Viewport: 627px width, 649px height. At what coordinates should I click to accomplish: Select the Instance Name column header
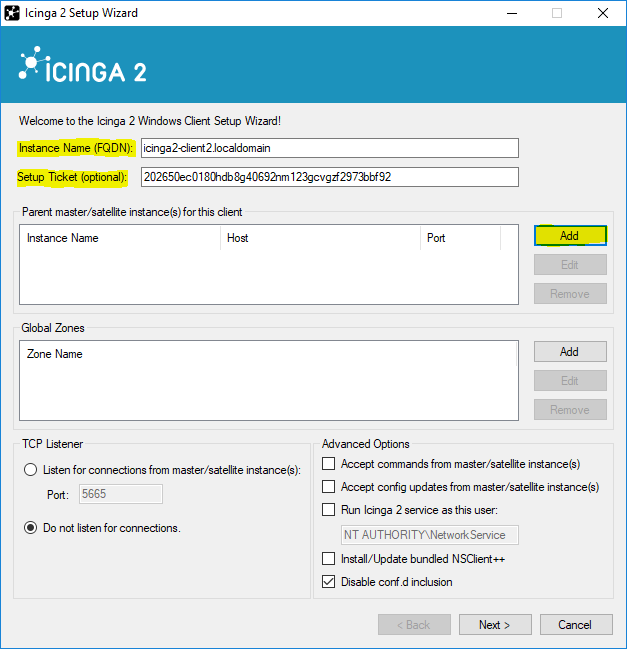120,238
